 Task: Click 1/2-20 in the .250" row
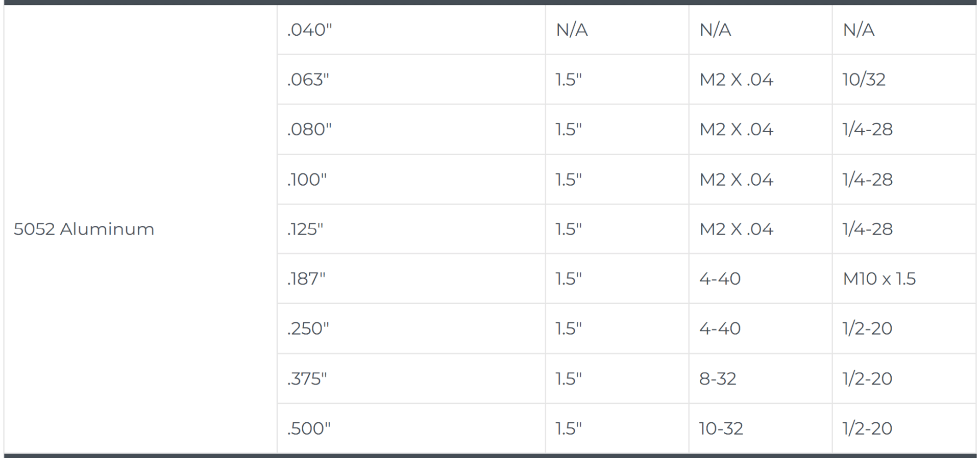pyautogui.click(x=904, y=328)
